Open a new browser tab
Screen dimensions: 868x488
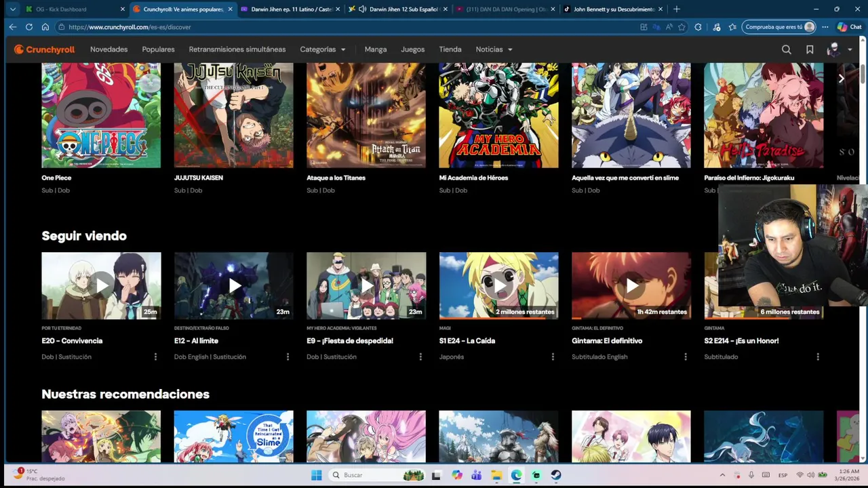(x=676, y=9)
